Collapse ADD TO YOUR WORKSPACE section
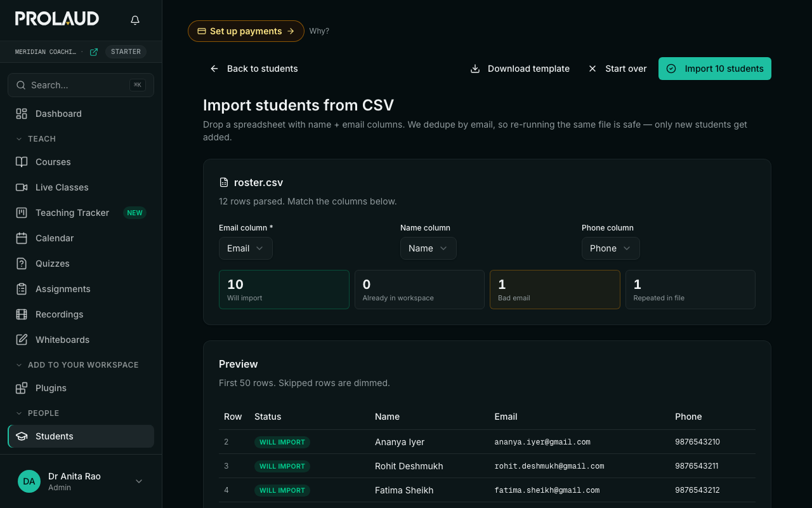812x508 pixels. coord(77,364)
